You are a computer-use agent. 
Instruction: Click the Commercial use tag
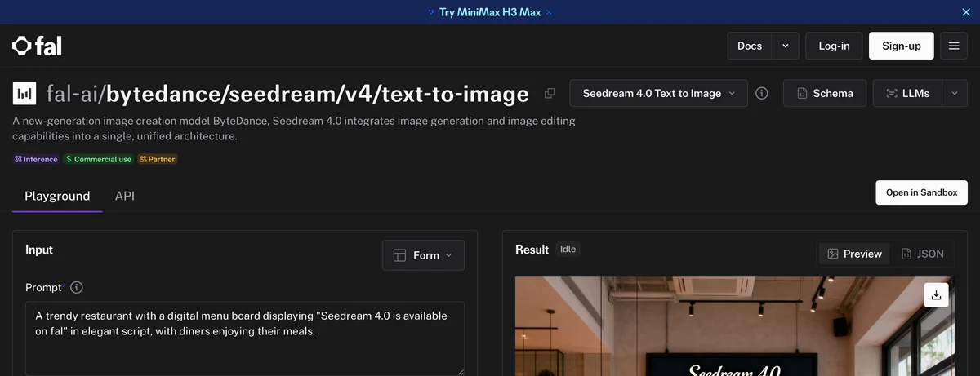point(98,159)
